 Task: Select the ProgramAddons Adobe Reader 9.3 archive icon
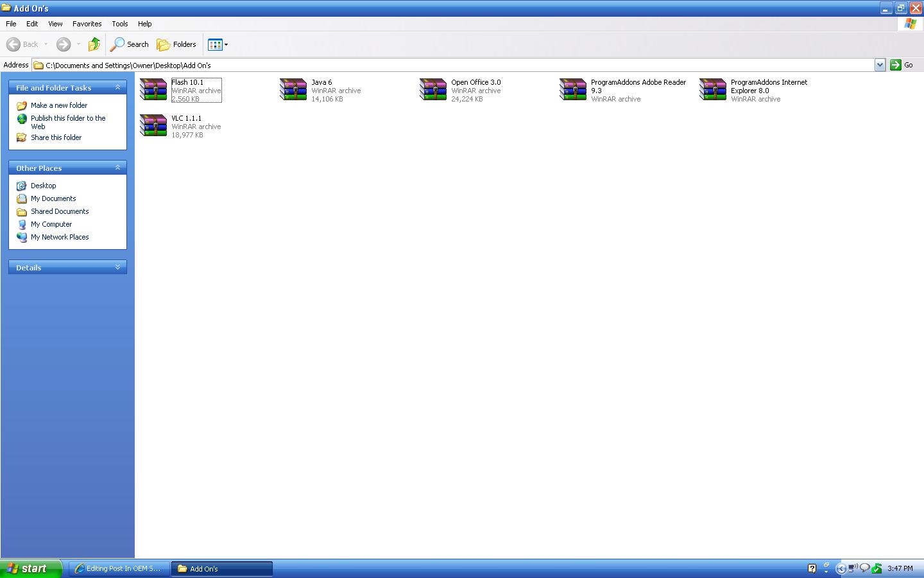(573, 90)
